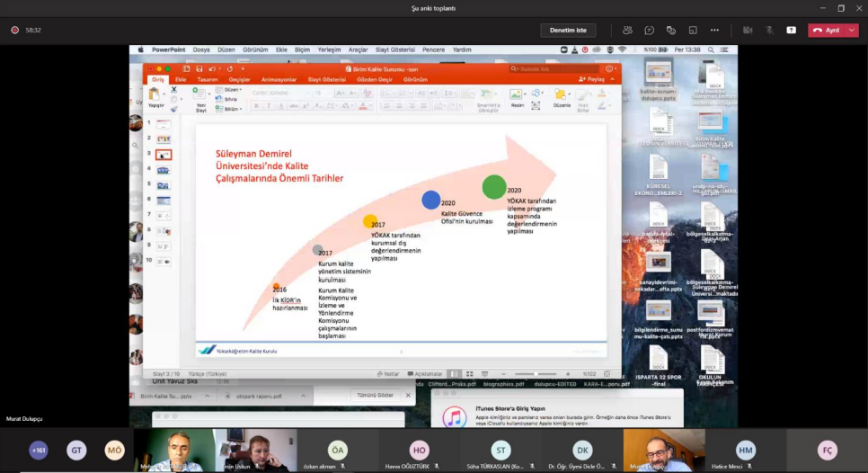Toggle the camera on or off
Viewport: 868px width, 473px height.
click(748, 30)
